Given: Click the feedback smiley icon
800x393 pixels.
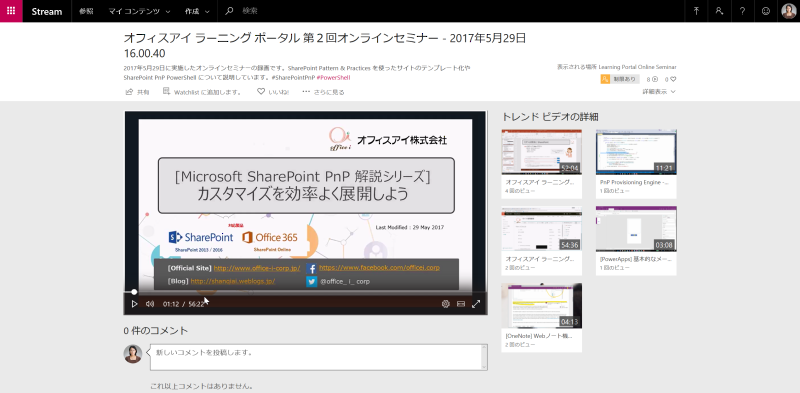Looking at the screenshot, I should pos(765,11).
